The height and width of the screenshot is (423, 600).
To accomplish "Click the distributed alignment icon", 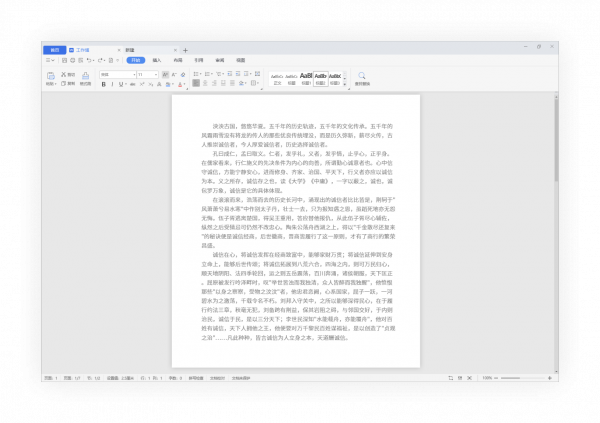I will [232, 83].
